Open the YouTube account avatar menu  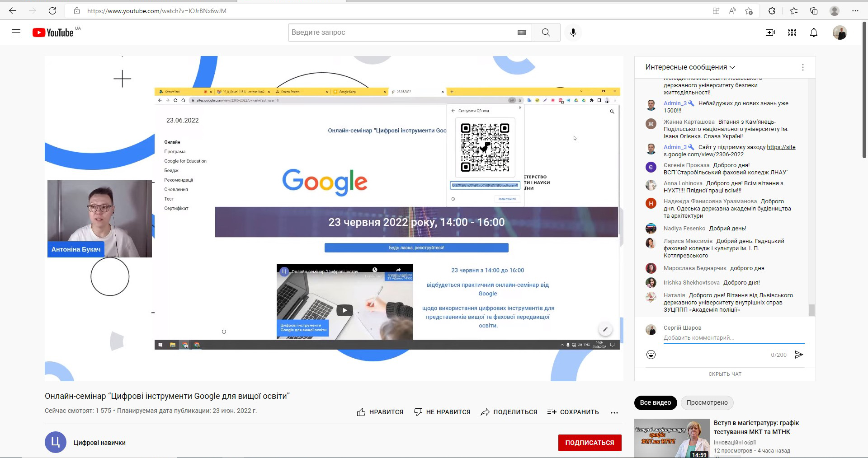pos(840,33)
